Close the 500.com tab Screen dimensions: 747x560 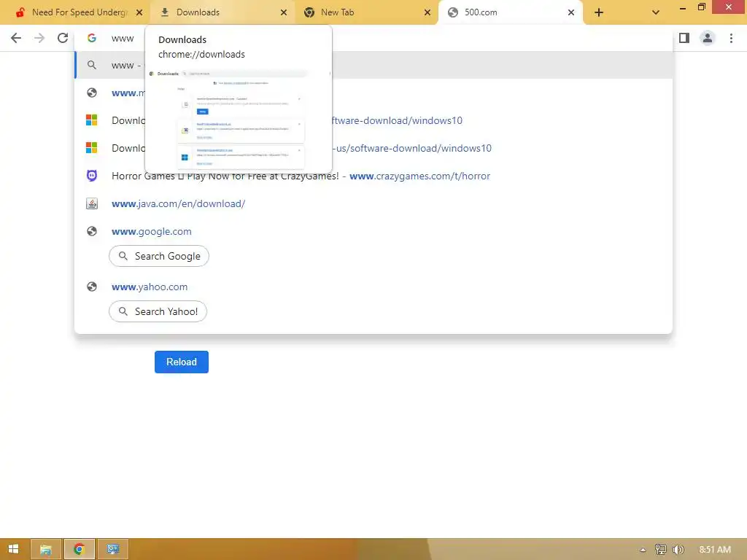571,12
